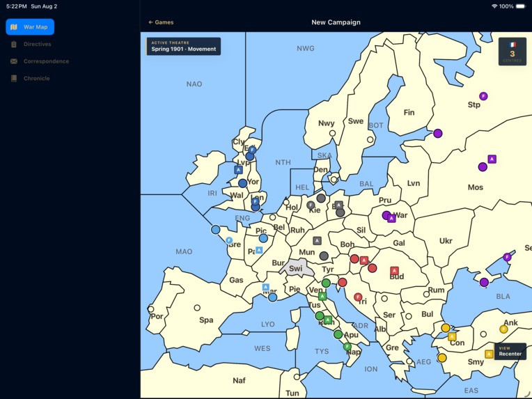Viewport: 532px width, 399px height.
Task: Select the Russian army in Moscow
Action: pyautogui.click(x=492, y=159)
